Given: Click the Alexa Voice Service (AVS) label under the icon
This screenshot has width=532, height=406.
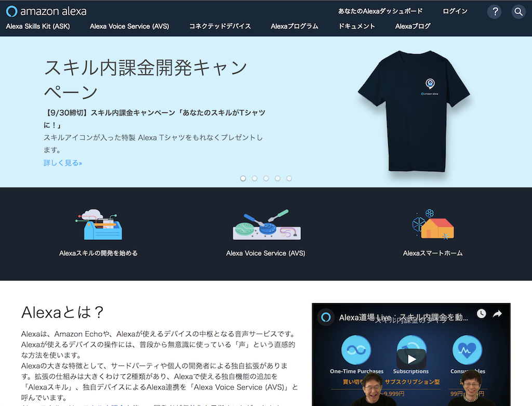Looking at the screenshot, I should coord(265,253).
